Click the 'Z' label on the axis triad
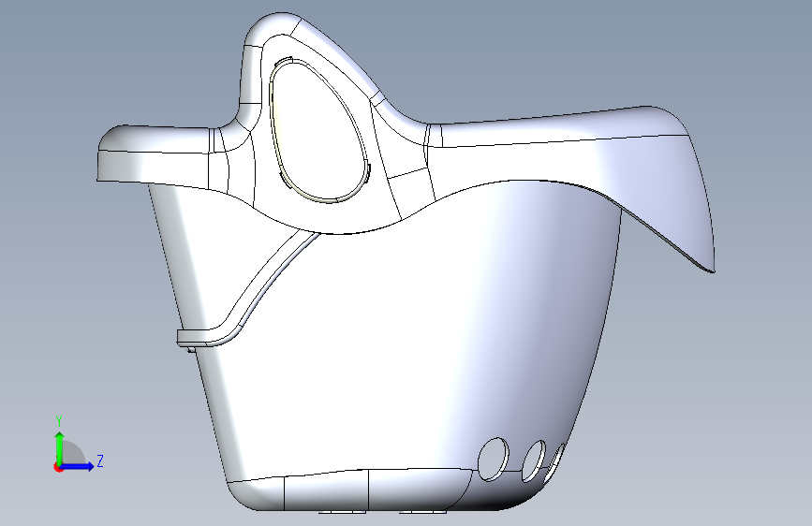The image size is (812, 526). click(x=100, y=460)
